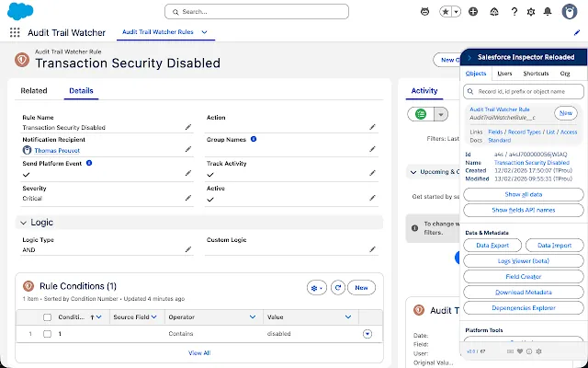Screen dimensions: 588x368
Task: Open Logs Viewer (beta)
Action: pos(524,261)
